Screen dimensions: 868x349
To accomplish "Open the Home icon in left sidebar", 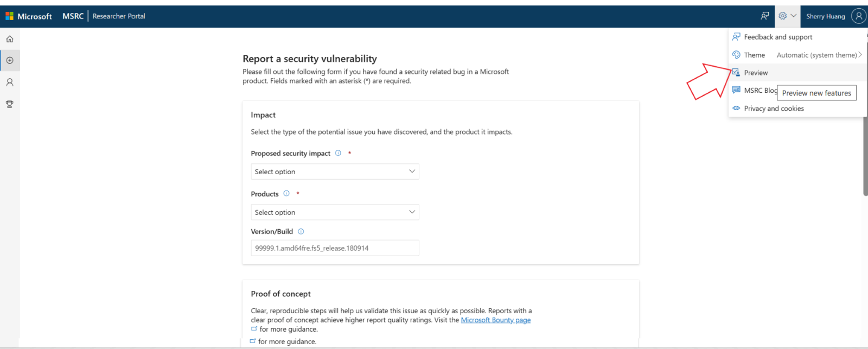I will click(10, 39).
